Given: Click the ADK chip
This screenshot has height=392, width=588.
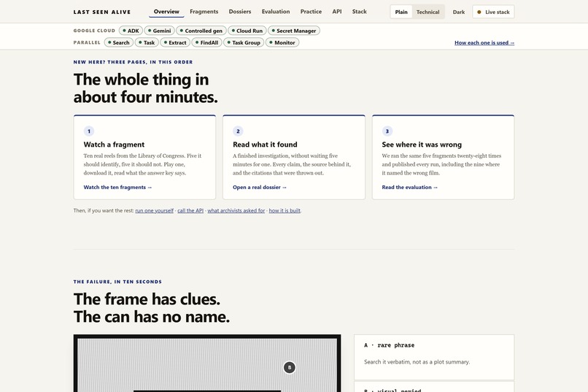Looking at the screenshot, I should coord(131,31).
